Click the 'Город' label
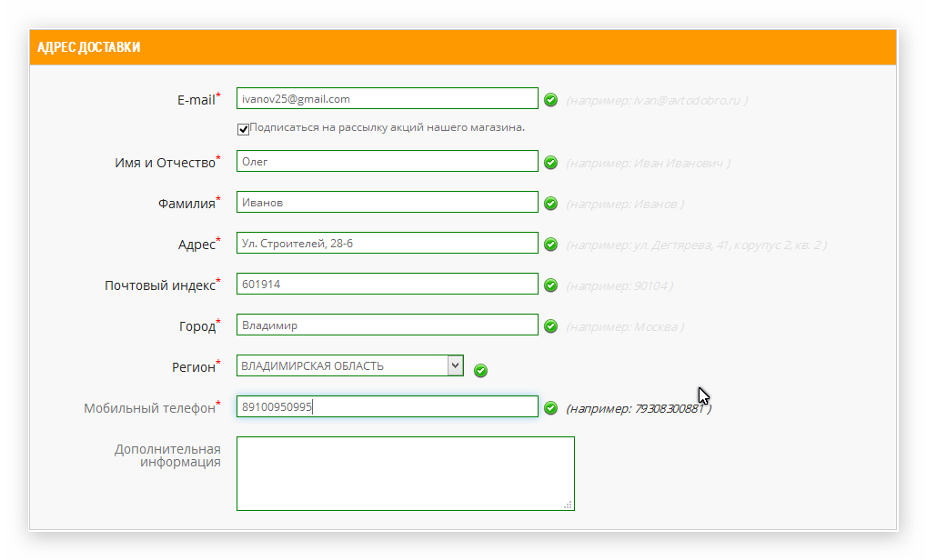 (x=197, y=326)
